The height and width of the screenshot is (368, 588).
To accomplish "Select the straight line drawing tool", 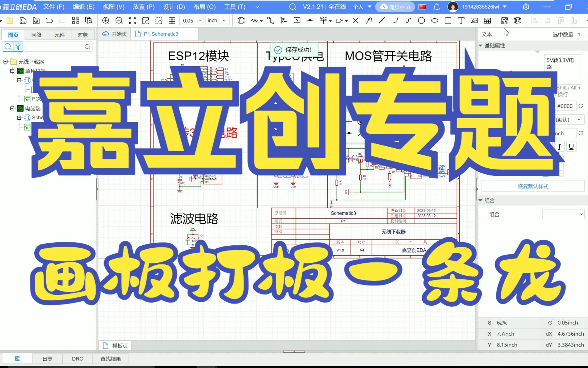I will point(382,21).
